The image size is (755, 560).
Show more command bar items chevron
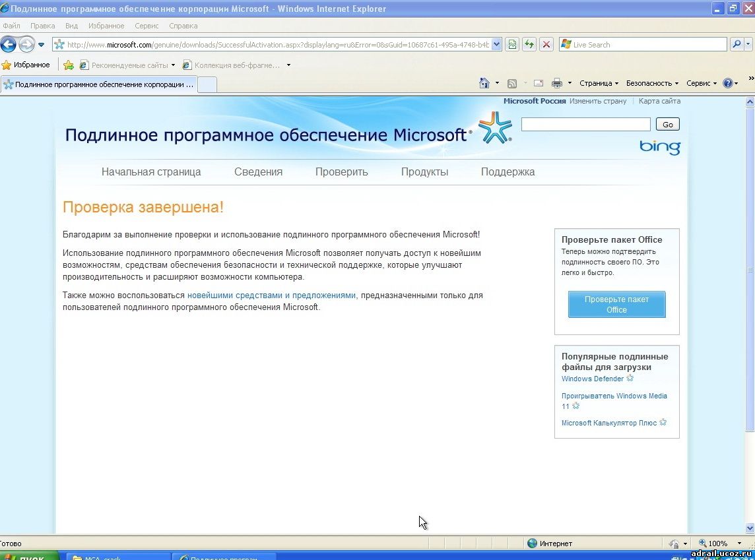click(x=750, y=78)
